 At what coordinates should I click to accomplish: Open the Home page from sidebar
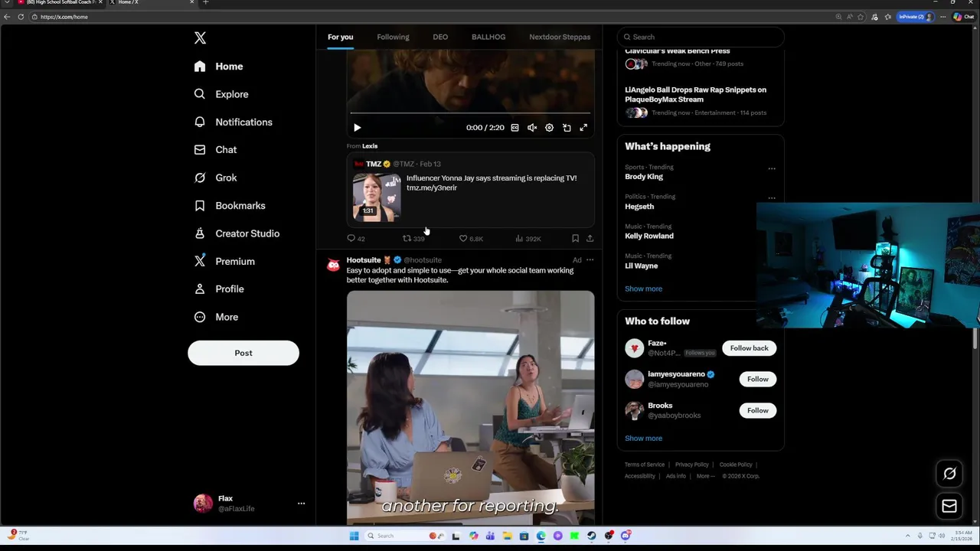219,67
